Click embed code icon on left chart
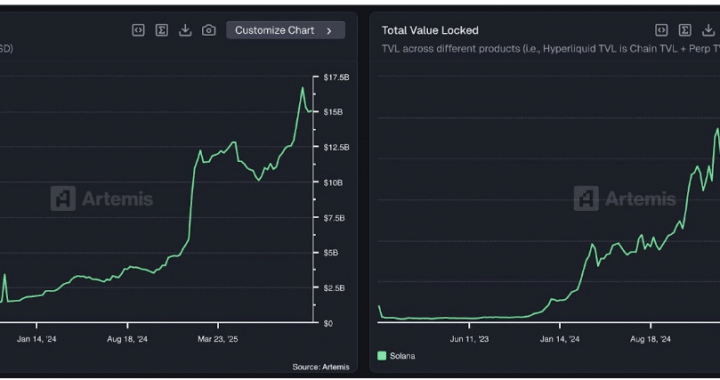This screenshot has width=720, height=380. [138, 30]
